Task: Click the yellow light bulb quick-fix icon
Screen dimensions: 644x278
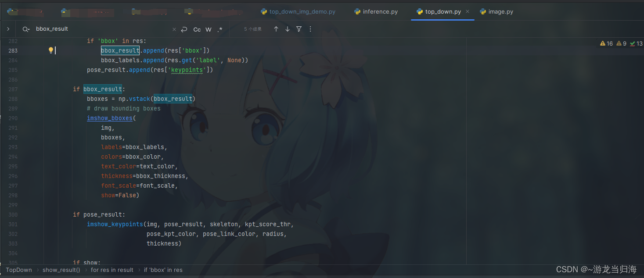Action: click(51, 50)
